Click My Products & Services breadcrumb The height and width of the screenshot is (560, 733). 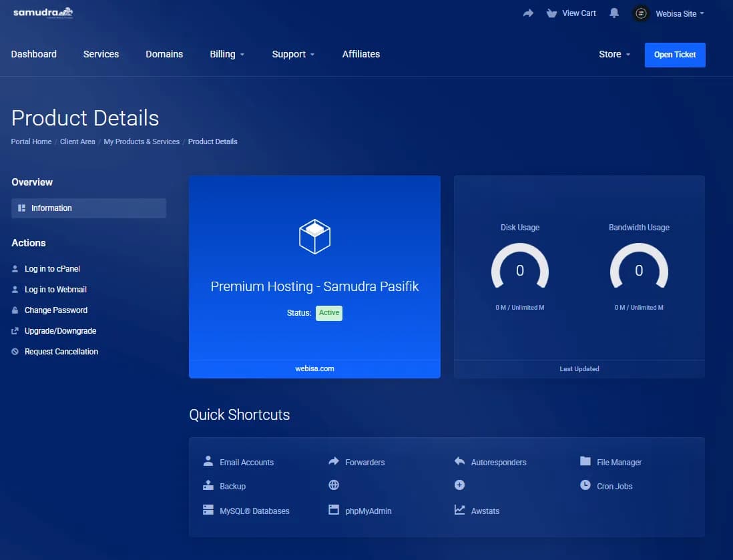tap(142, 142)
